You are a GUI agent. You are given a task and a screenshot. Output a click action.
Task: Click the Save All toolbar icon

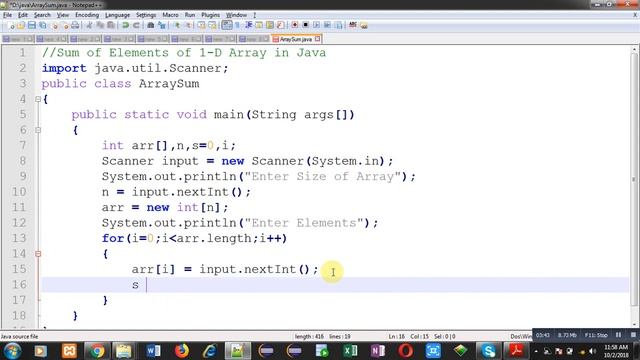pyautogui.click(x=42, y=25)
